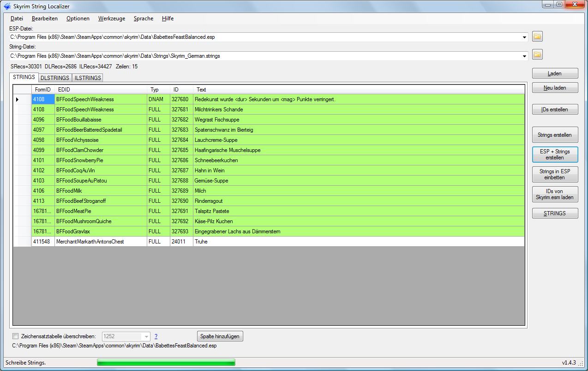This screenshot has height=371, width=588.
Task: Click the Skyrim String Localizer title icon
Action: tap(7, 6)
